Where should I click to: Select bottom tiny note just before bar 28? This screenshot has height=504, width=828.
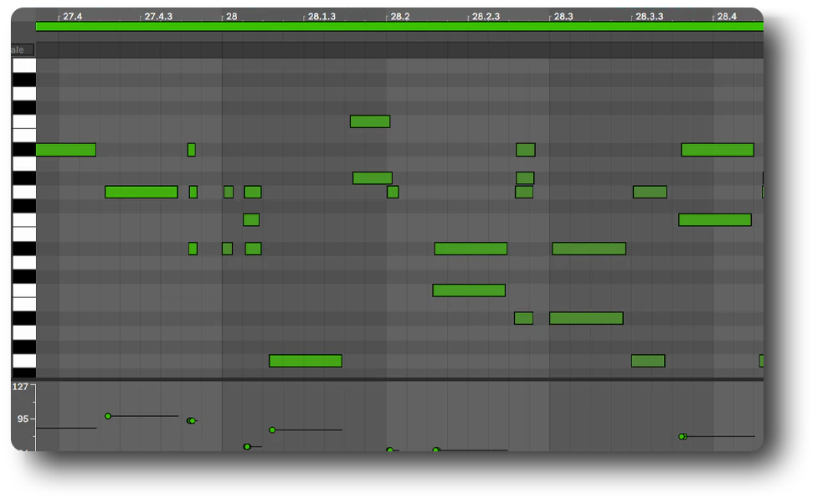(193, 249)
